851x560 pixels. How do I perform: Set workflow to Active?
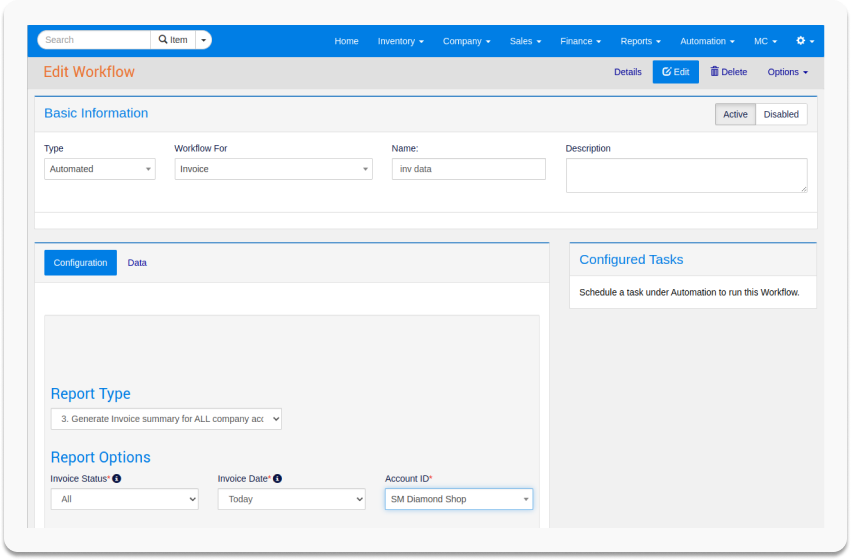735,114
